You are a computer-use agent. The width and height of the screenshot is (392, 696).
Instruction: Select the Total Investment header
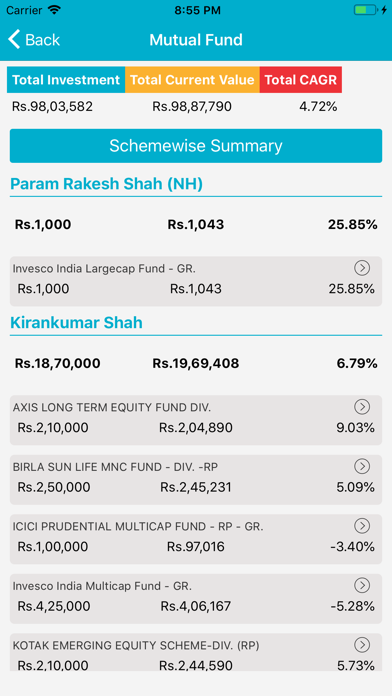pos(66,80)
